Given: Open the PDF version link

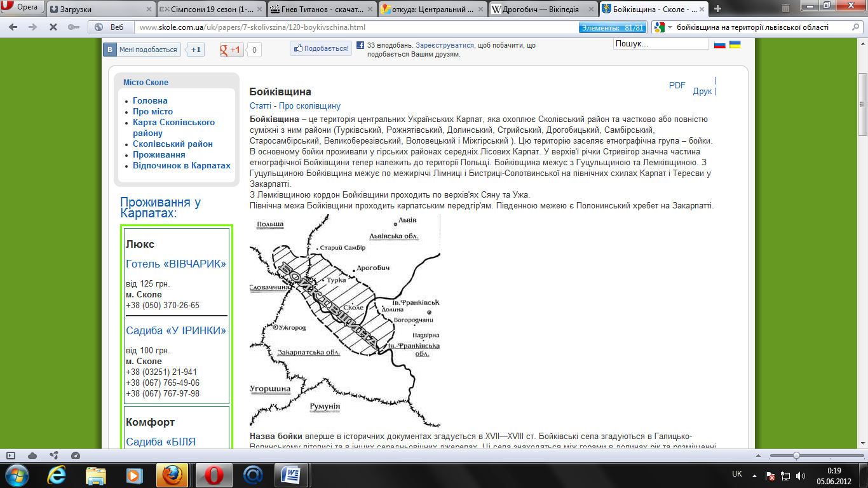Looking at the screenshot, I should tap(677, 85).
